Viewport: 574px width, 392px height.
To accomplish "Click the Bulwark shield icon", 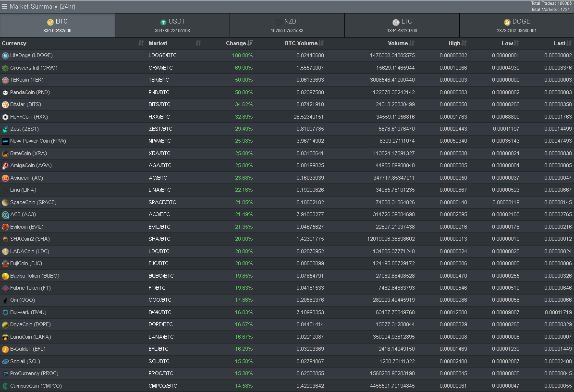I will point(5,312).
